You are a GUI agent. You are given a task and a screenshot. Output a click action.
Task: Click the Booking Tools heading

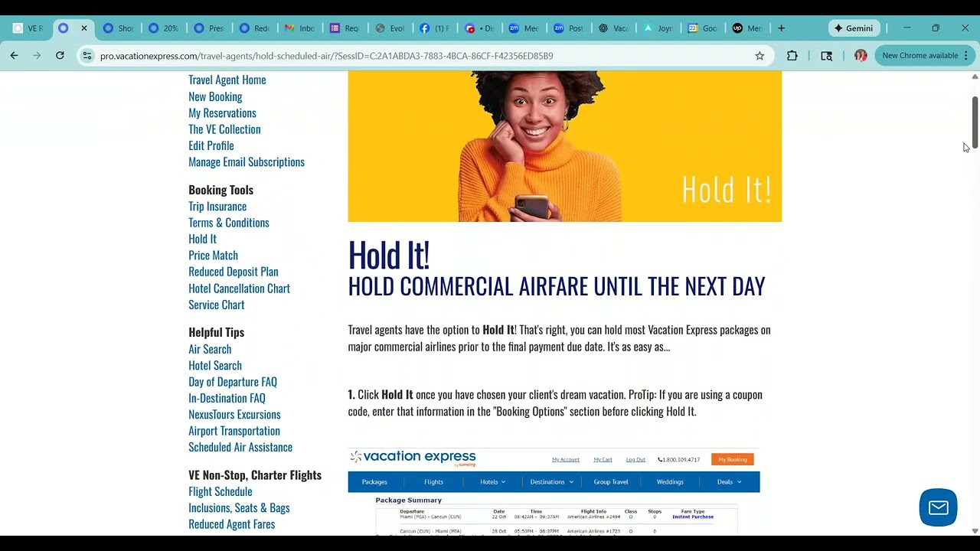click(x=220, y=190)
